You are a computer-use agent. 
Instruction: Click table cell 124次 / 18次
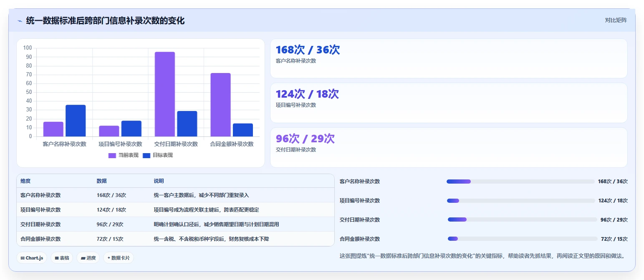tap(111, 210)
